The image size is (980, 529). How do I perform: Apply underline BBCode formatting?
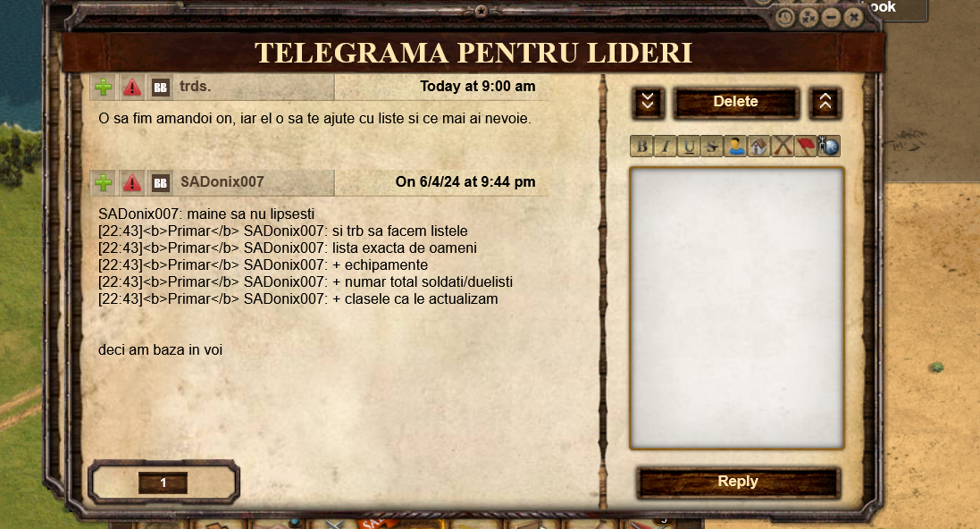[x=689, y=147]
